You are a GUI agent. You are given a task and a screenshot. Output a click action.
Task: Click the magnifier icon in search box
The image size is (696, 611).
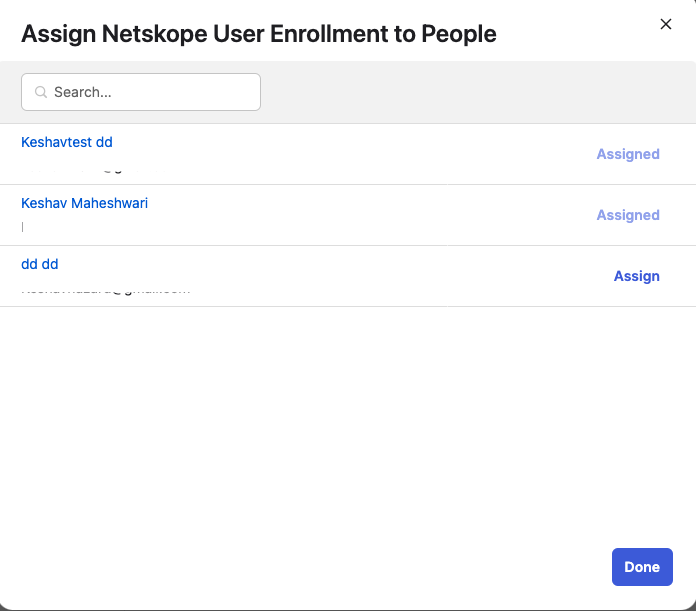(41, 92)
